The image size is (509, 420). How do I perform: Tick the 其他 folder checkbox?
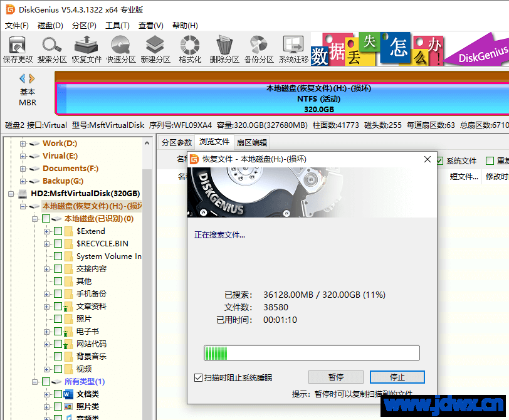tap(58, 281)
